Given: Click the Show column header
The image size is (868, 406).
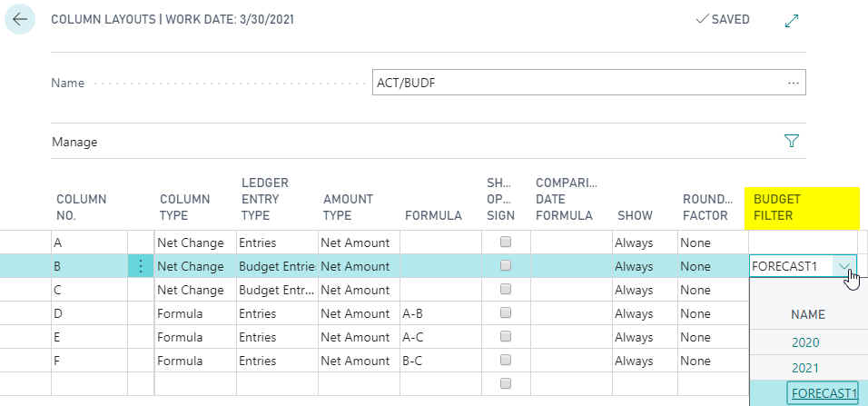Looking at the screenshot, I should [x=635, y=215].
